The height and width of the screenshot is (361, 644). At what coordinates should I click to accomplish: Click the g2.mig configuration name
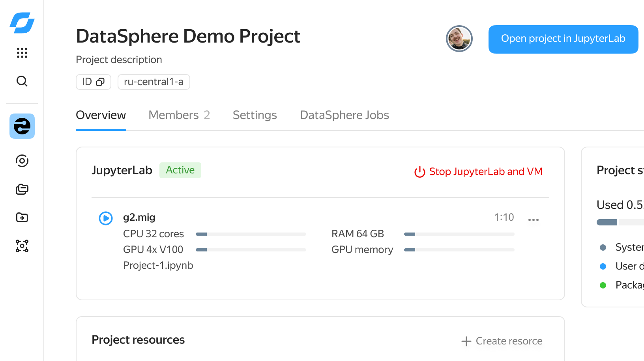pyautogui.click(x=139, y=218)
